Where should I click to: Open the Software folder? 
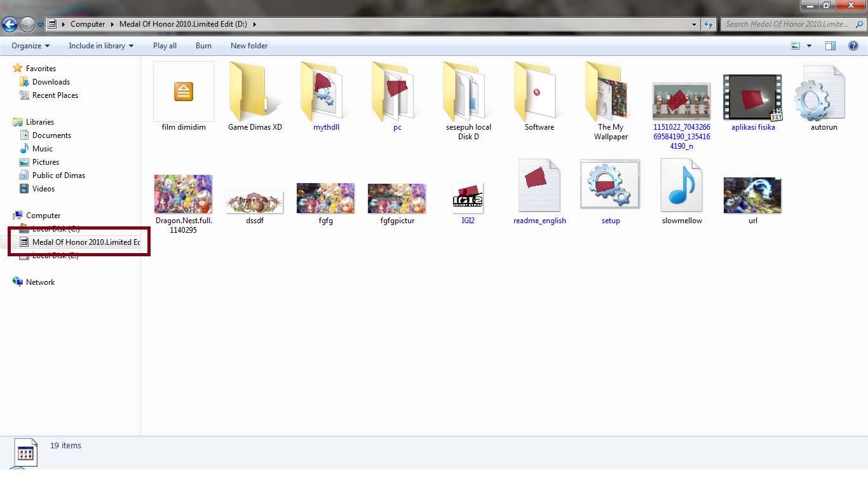[x=539, y=97]
